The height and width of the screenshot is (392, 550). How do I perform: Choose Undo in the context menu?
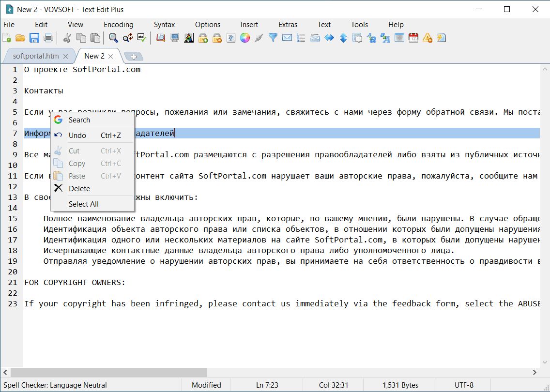(92, 136)
